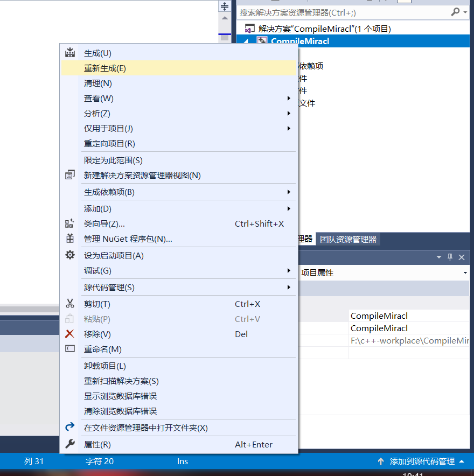
Task: Choose 重新生成(E) Rebuild
Action: pos(178,68)
